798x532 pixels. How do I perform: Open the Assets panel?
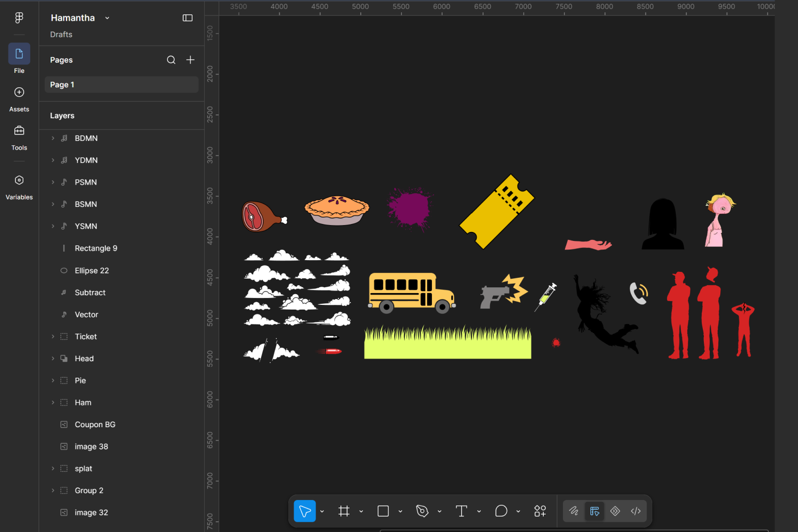pyautogui.click(x=19, y=99)
